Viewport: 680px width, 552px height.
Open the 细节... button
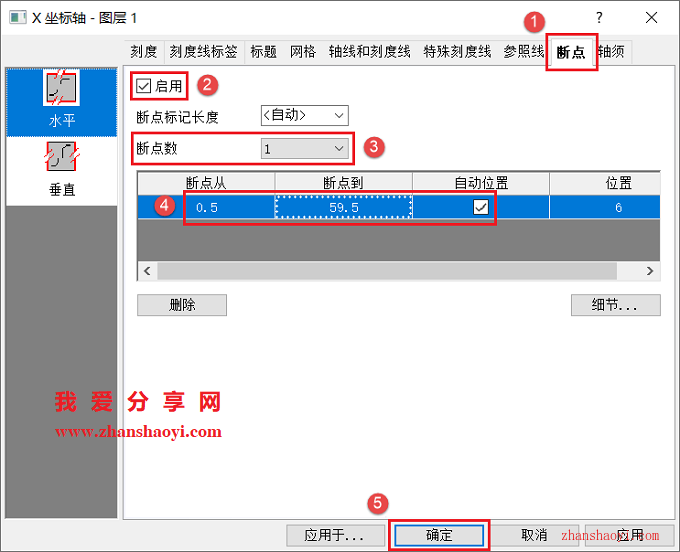pos(615,305)
